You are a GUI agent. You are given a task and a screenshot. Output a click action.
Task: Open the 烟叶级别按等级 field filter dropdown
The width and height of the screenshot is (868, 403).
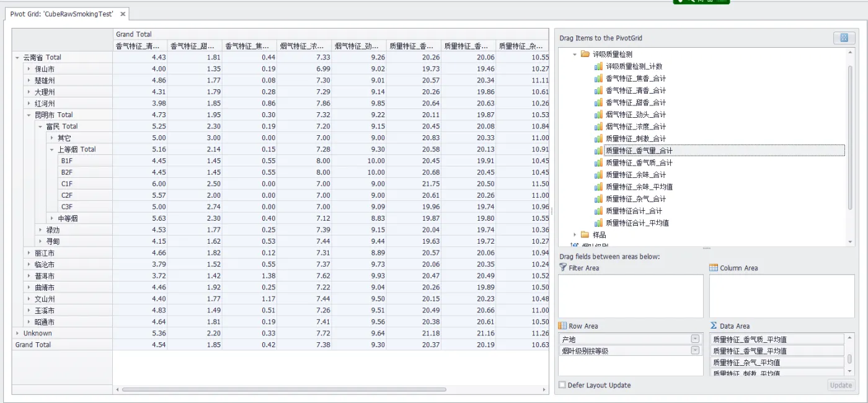(x=695, y=351)
